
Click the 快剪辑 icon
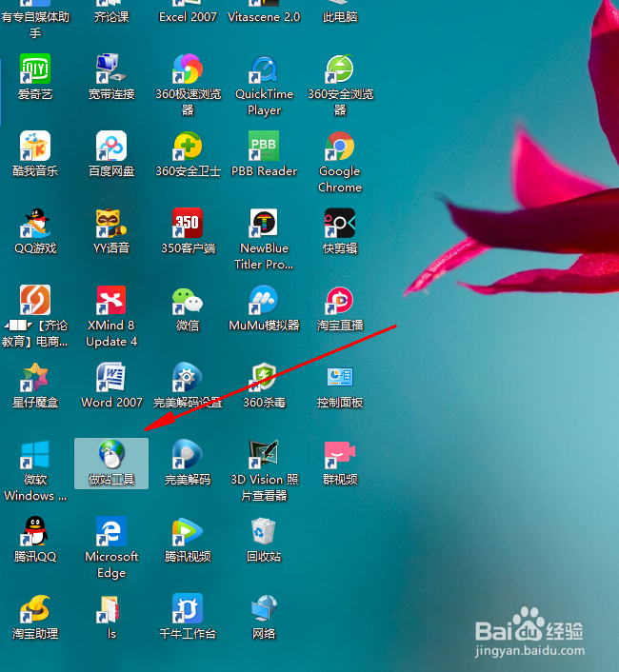340,223
